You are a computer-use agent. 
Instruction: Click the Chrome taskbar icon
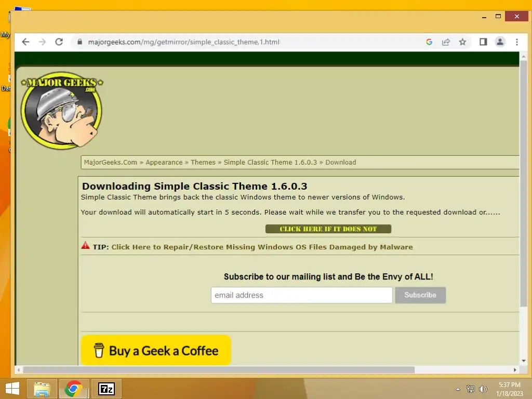click(74, 389)
